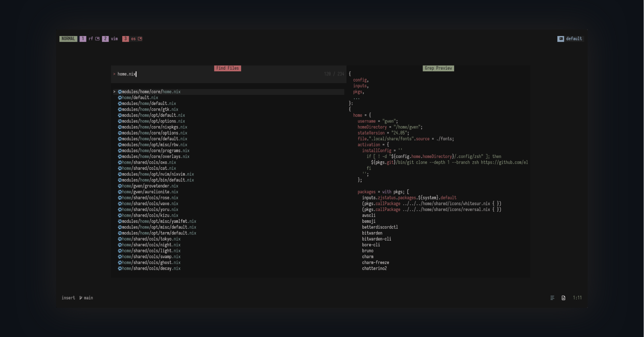Click nix icon of home/shared/cols/night.nix
This screenshot has width=644, height=337.
click(x=120, y=245)
